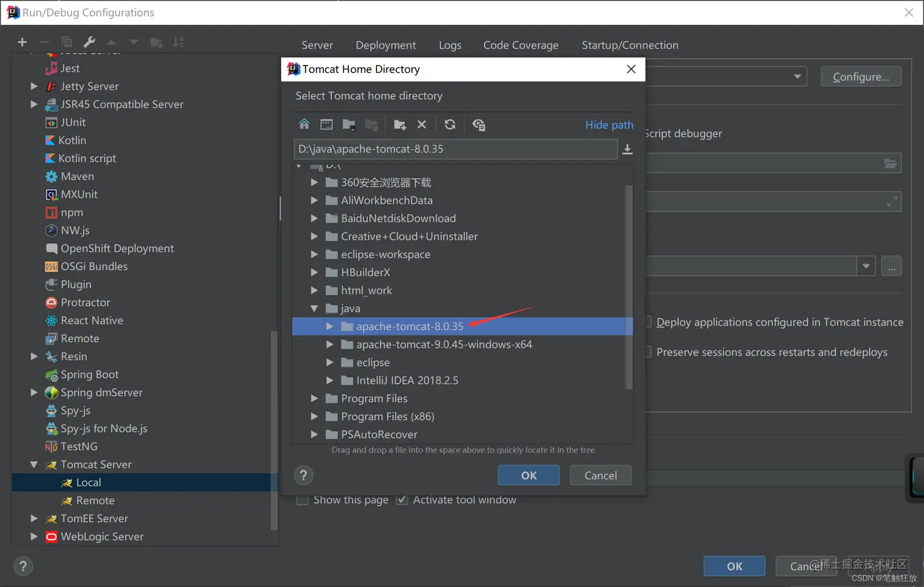The width and height of the screenshot is (924, 587).
Task: Select the eclipse-workspace folder
Action: [386, 254]
